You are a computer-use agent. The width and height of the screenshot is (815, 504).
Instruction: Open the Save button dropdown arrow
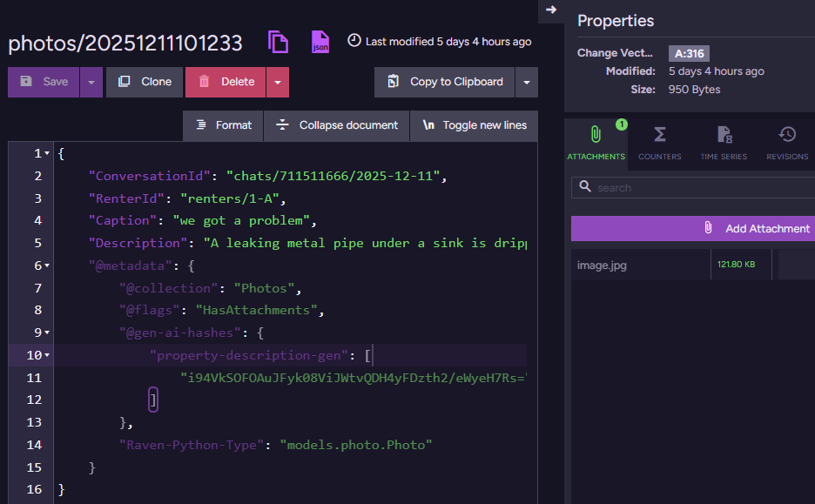pos(91,82)
